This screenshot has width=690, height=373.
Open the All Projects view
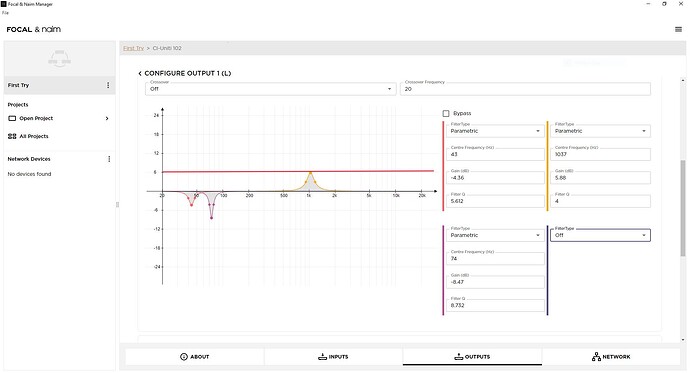[x=34, y=136]
